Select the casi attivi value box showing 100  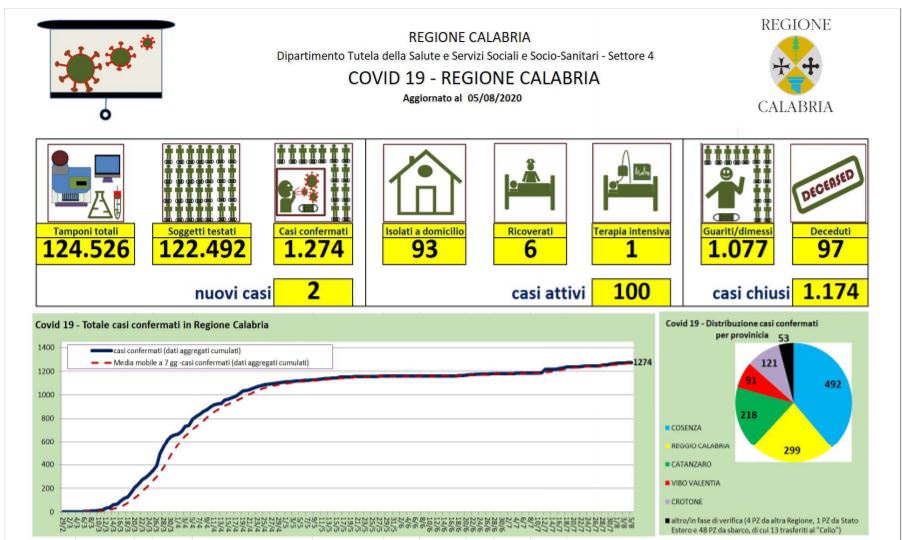click(x=630, y=292)
